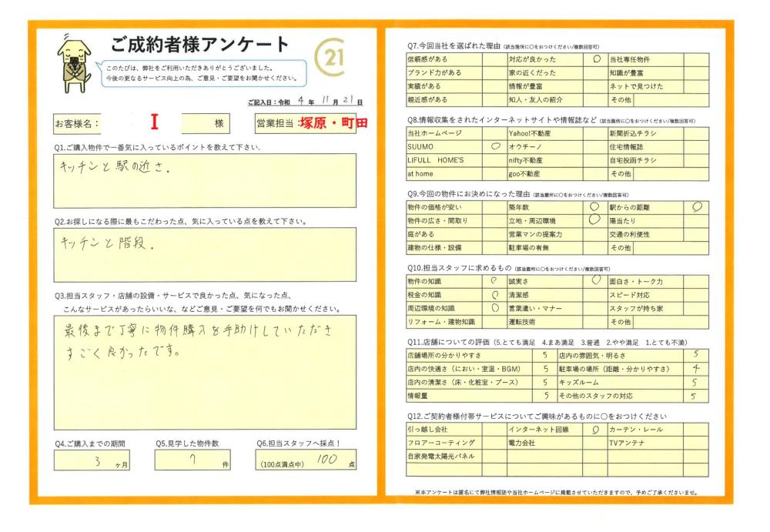Toggle the SUUMO checkbox in Q8
Viewport: 770px width, 532px height.
pyautogui.click(x=494, y=146)
